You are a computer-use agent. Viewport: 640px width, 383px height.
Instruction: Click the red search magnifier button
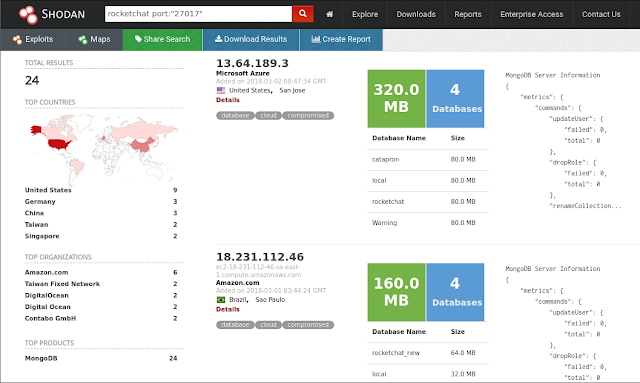coord(303,14)
